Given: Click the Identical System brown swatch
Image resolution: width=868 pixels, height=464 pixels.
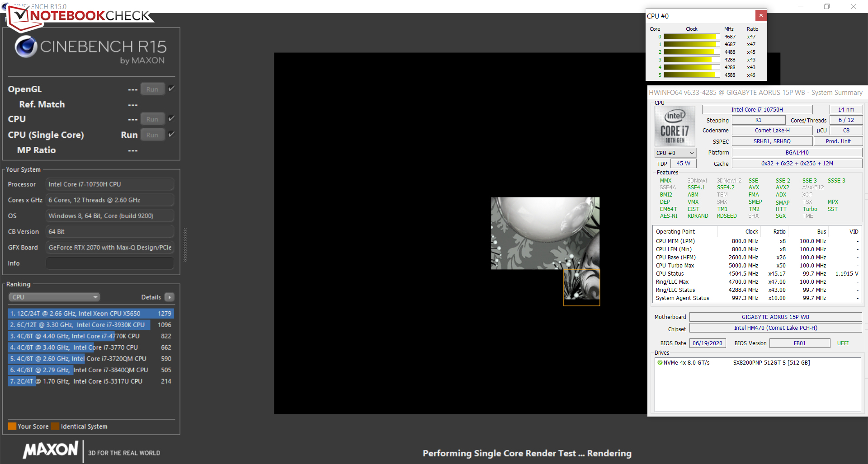Looking at the screenshot, I should pos(55,426).
